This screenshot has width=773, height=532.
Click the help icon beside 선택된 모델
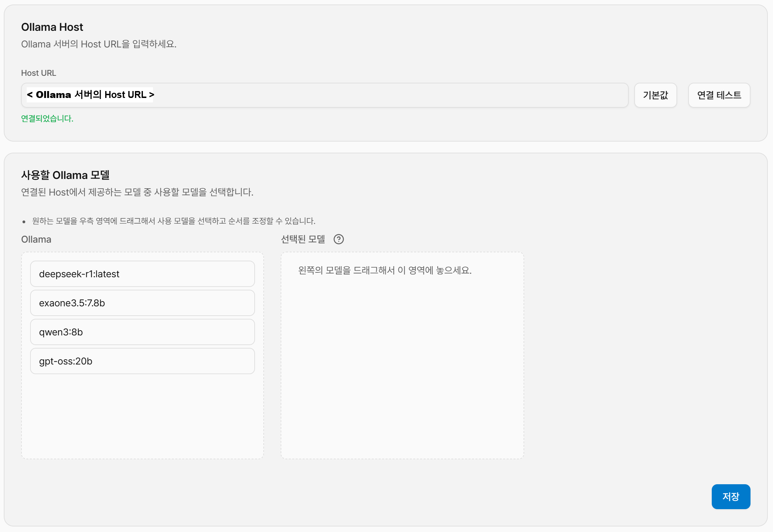coord(338,239)
